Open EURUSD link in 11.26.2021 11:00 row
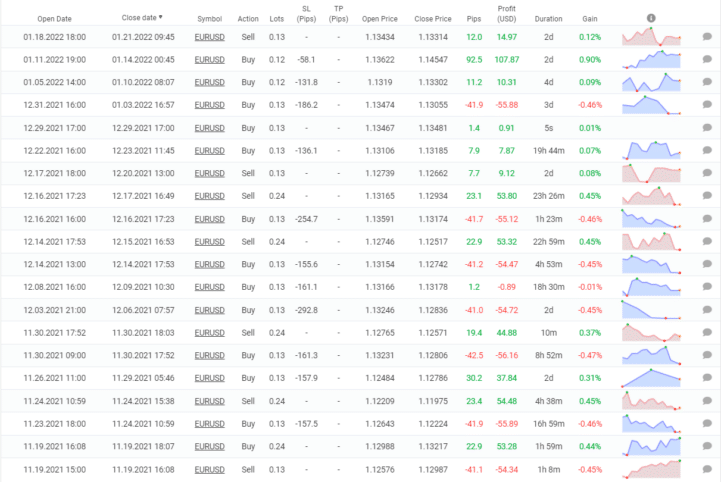 [209, 378]
